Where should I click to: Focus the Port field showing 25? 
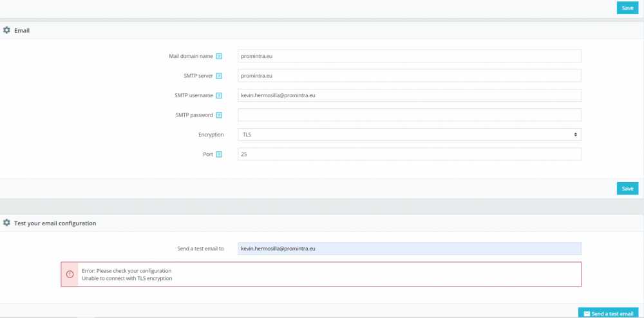coord(410,154)
